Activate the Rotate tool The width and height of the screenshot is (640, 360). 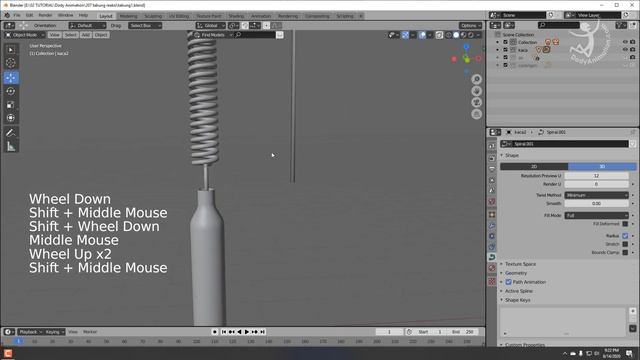pyautogui.click(x=11, y=91)
